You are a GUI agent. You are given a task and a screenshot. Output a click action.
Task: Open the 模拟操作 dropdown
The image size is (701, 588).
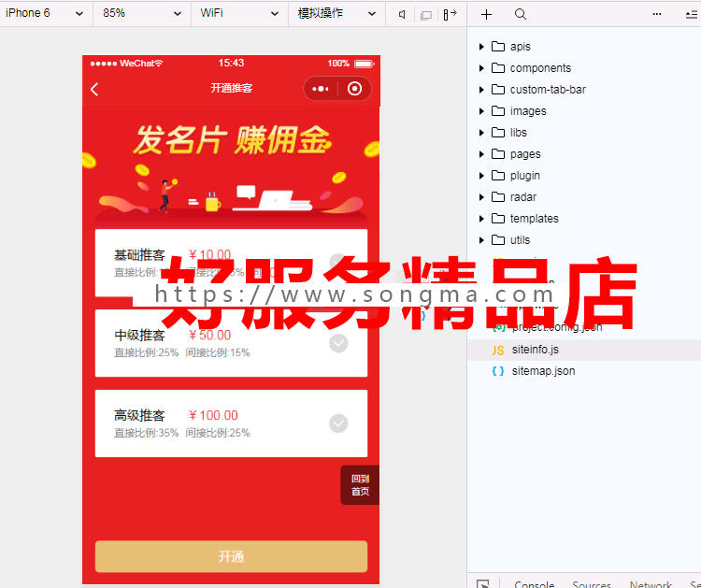click(x=336, y=13)
